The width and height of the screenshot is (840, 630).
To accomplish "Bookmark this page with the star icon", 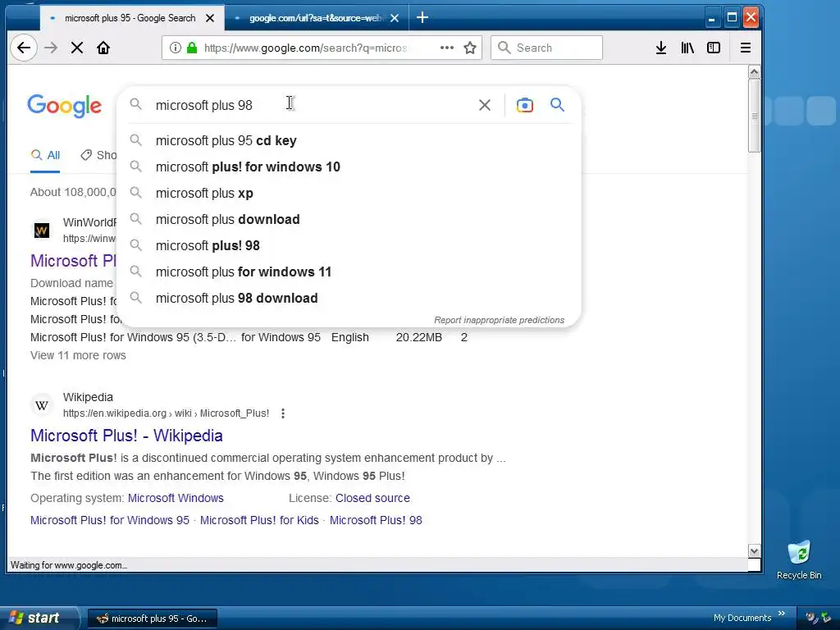I will (x=470, y=48).
